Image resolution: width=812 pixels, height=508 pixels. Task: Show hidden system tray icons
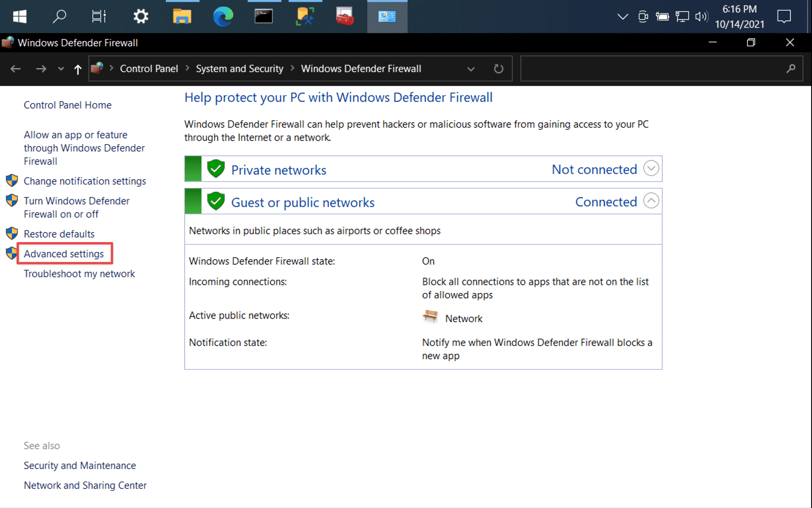623,16
